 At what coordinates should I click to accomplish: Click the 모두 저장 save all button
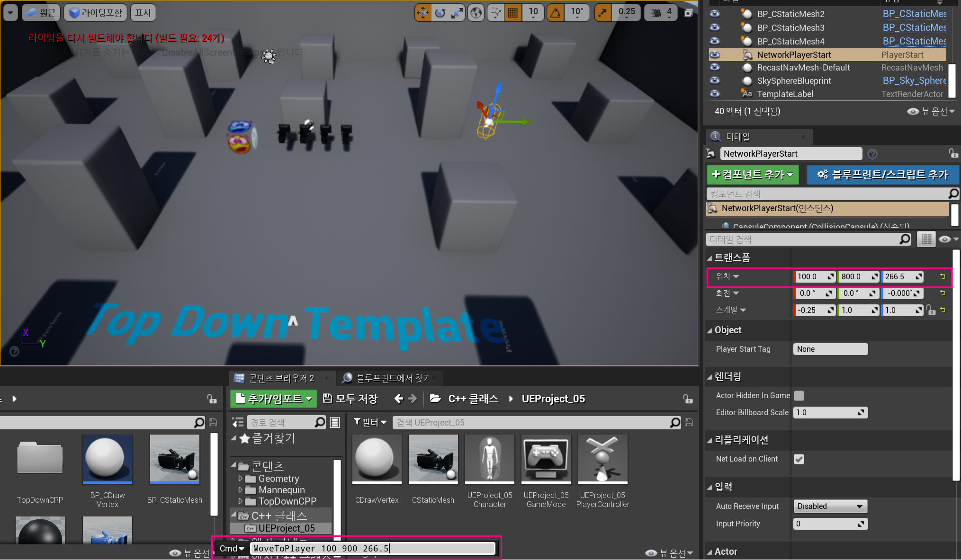tap(350, 399)
